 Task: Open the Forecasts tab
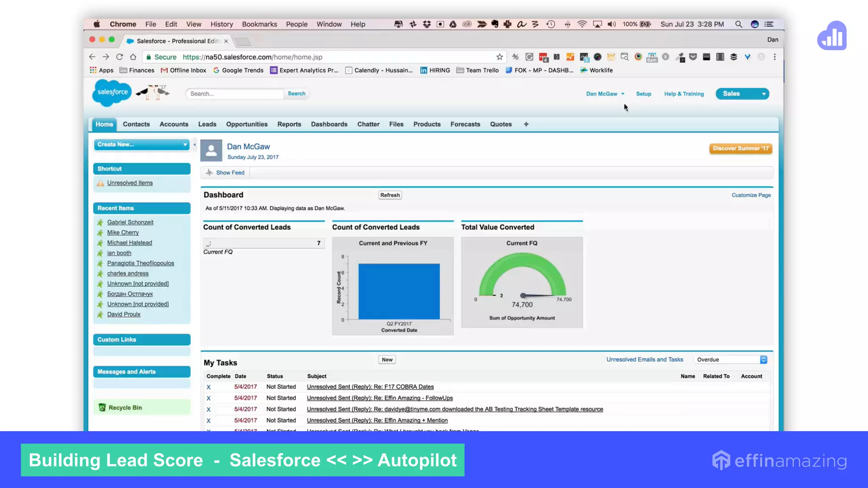coord(465,124)
